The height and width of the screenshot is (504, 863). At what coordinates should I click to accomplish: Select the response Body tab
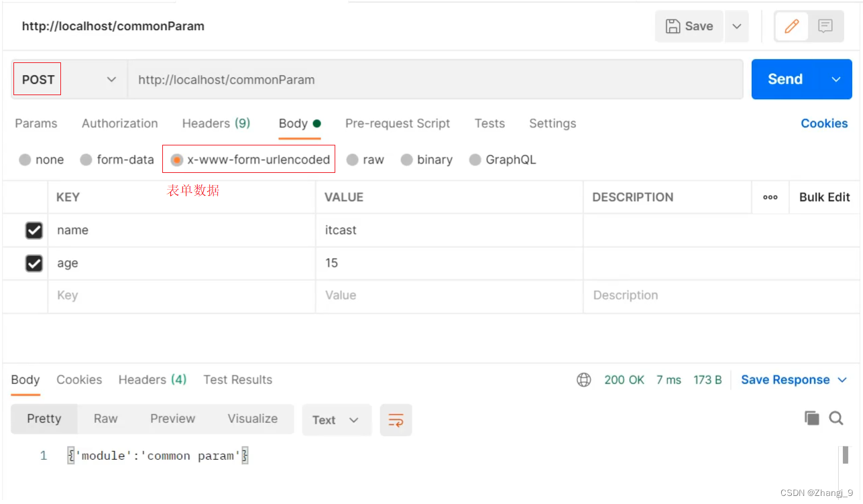[25, 380]
